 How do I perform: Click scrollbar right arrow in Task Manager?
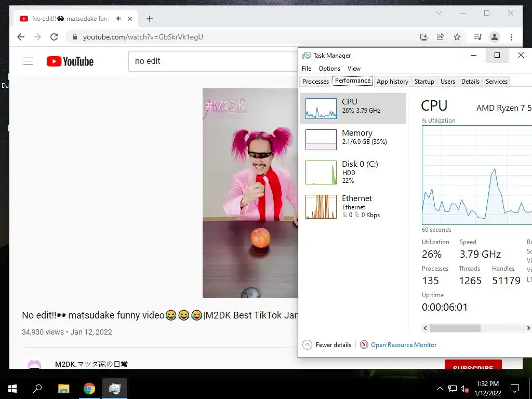(528, 328)
